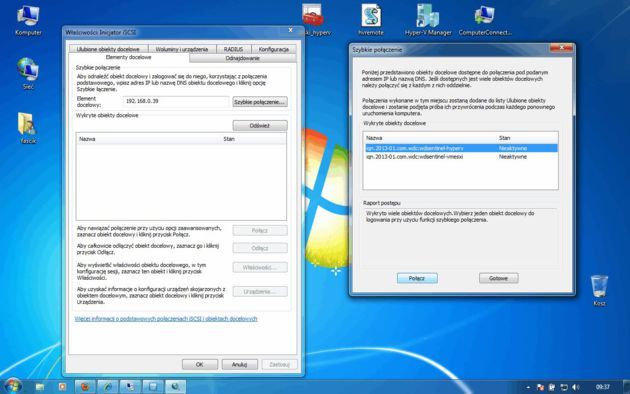Screen dimensions: 630x394
Task: Open the hvremote script desktop icon
Action: coord(370,19)
